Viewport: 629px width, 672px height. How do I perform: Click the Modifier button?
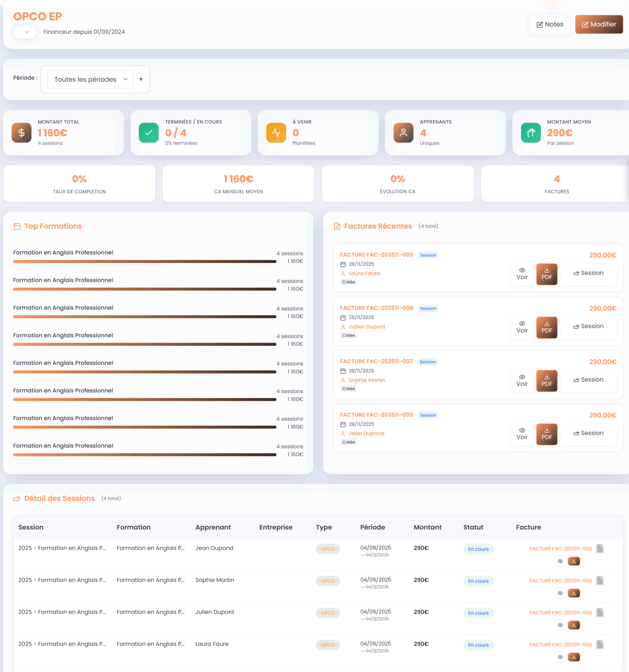(x=599, y=24)
